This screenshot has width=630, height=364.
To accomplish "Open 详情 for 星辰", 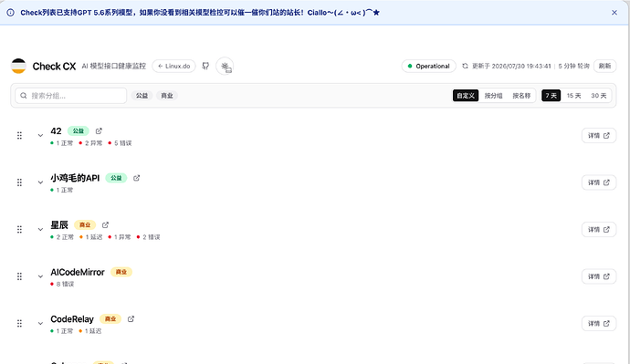I will click(599, 230).
